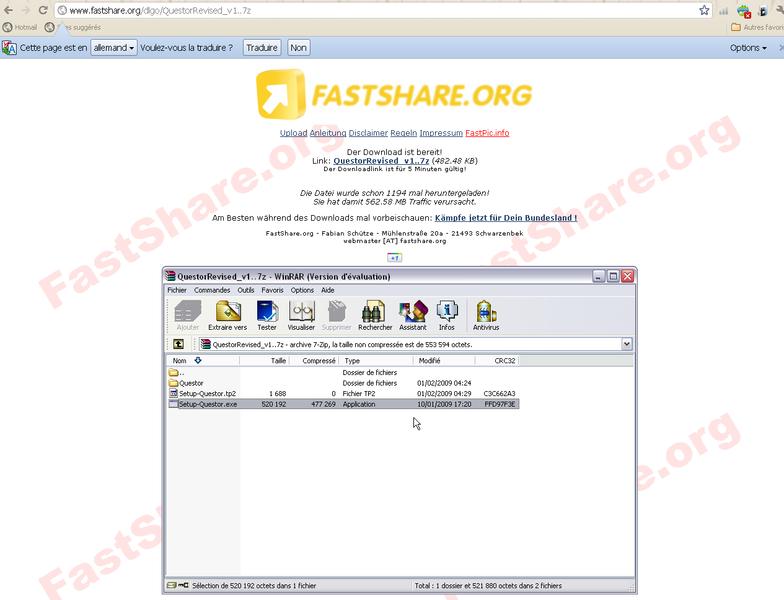
Task: Open the Aide menu
Action: pos(328,290)
